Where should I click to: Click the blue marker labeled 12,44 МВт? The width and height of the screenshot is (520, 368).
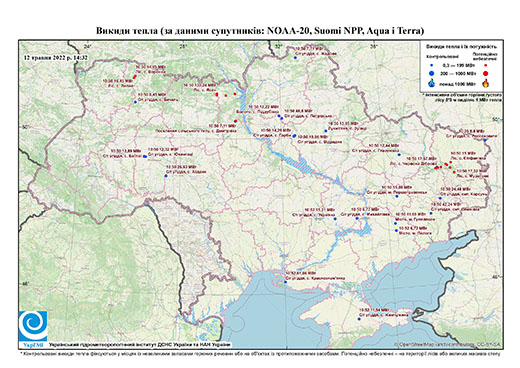point(399,155)
